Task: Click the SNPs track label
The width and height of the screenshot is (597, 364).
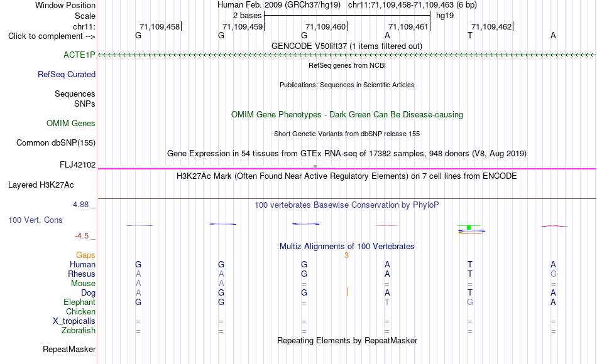Action: (85, 104)
